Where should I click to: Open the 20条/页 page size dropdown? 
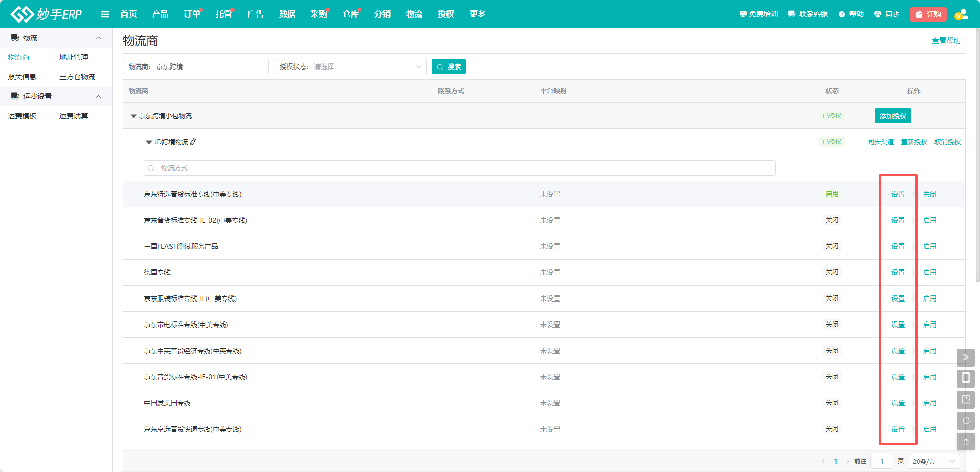934,461
